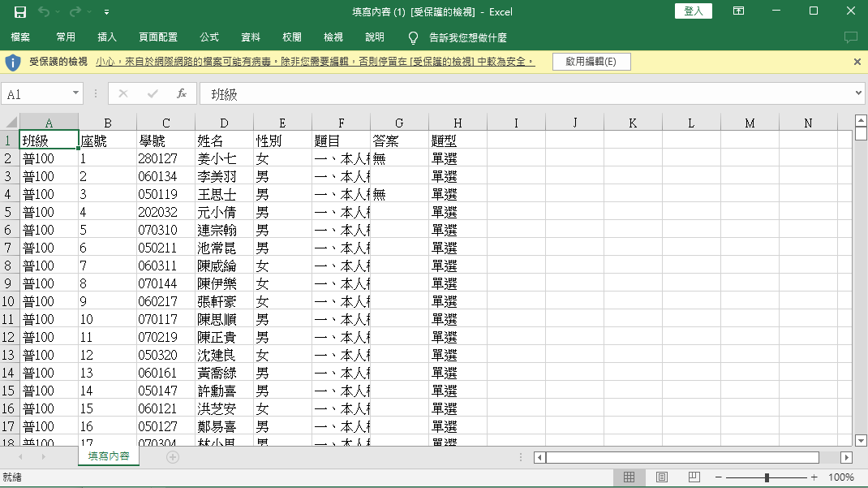Click the lightbulb Tell Me icon

coord(413,37)
